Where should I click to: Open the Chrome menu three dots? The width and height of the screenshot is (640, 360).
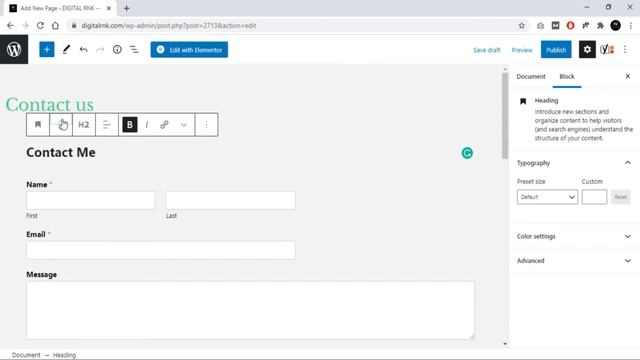tap(631, 26)
